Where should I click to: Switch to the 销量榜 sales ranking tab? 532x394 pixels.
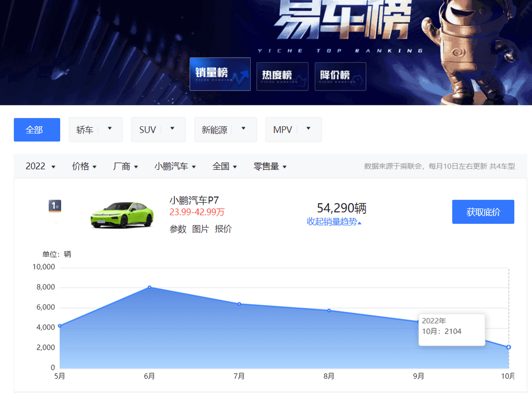[220, 74]
